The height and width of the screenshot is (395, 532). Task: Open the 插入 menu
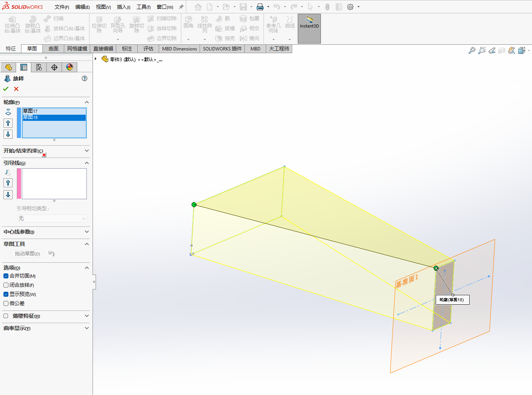coord(123,7)
